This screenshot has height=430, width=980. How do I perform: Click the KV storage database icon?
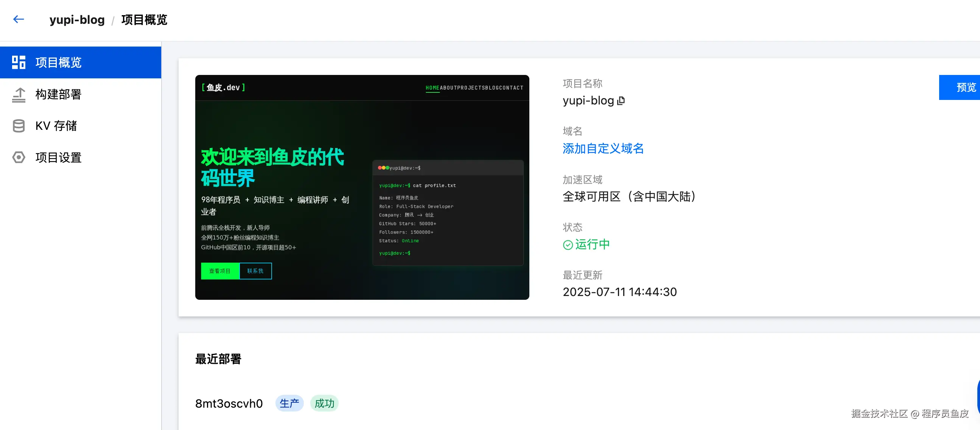coord(19,126)
